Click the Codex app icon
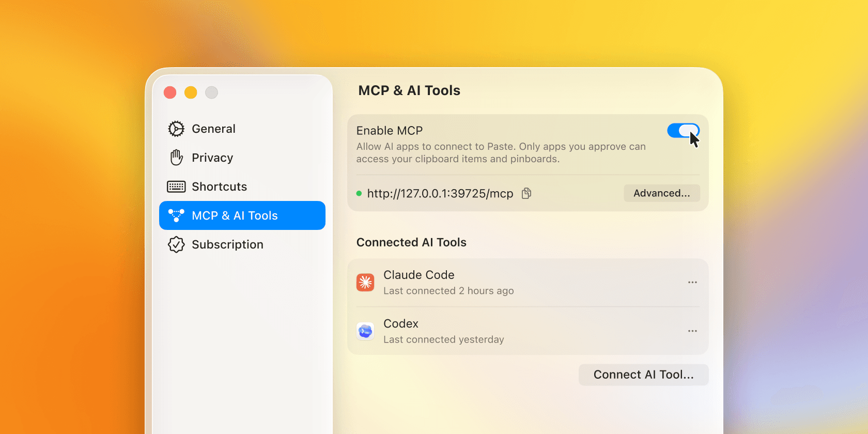The image size is (868, 434). [365, 331]
